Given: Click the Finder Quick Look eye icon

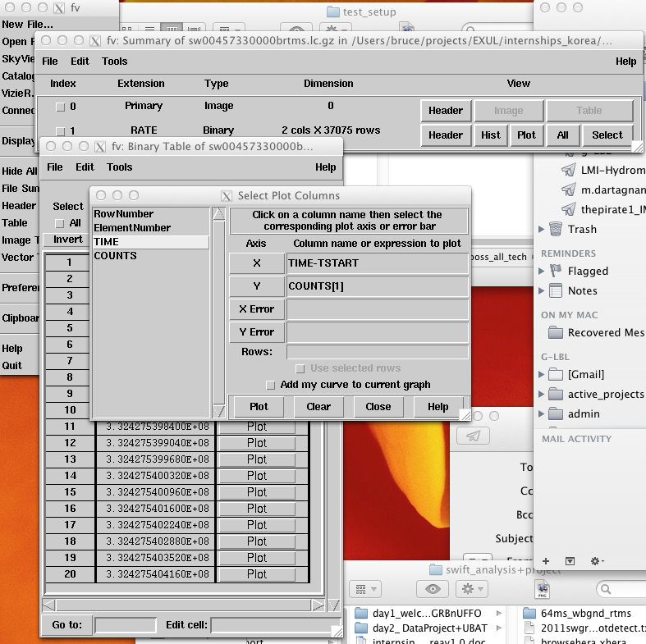Looking at the screenshot, I should pyautogui.click(x=432, y=588).
